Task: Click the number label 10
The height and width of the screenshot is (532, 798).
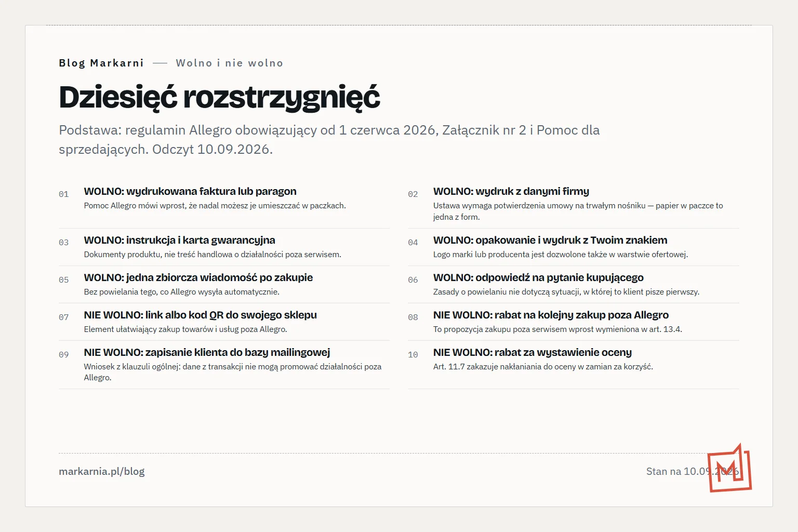Action: (413, 355)
